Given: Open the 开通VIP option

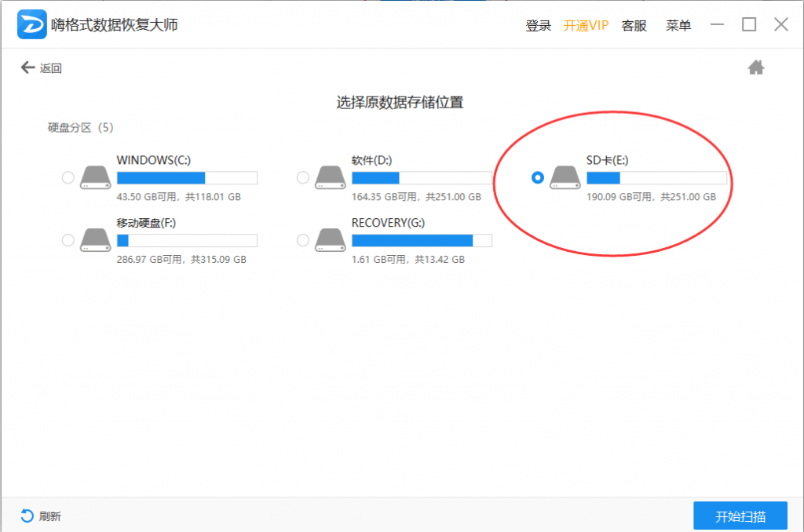Looking at the screenshot, I should pyautogui.click(x=586, y=26).
